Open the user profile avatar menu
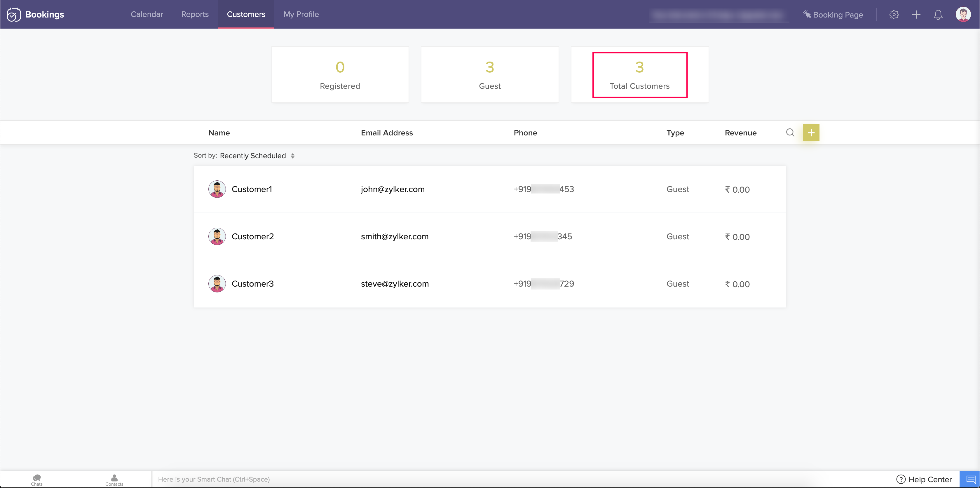Screen dimensions: 980x488 tap(963, 15)
